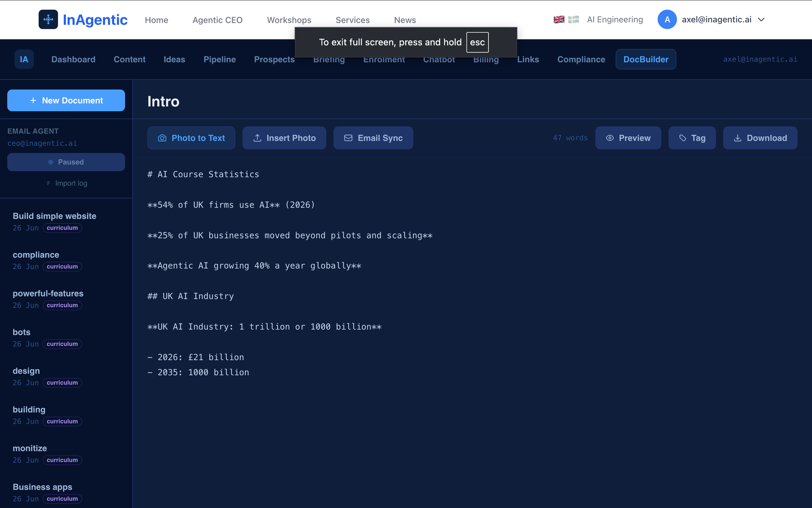Open the News page
The width and height of the screenshot is (812, 508).
(x=405, y=20)
